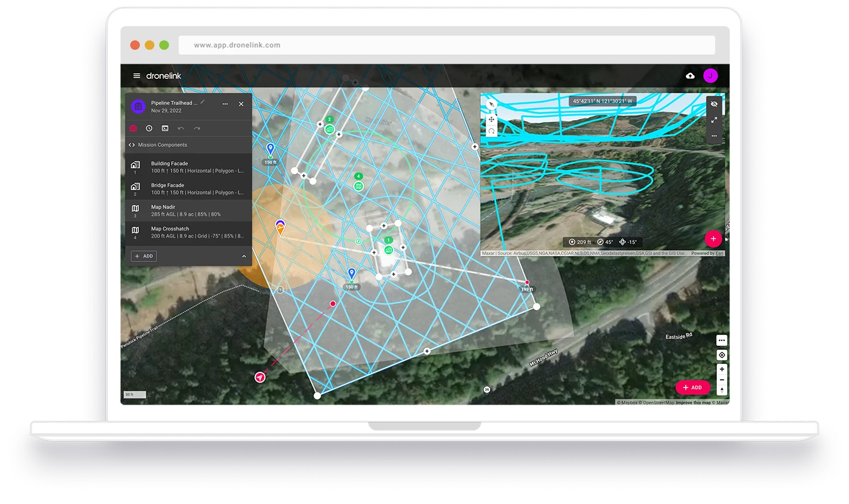849x504 pixels.
Task: Click the compass pointer tool in 3D preview
Action: pyautogui.click(x=491, y=104)
